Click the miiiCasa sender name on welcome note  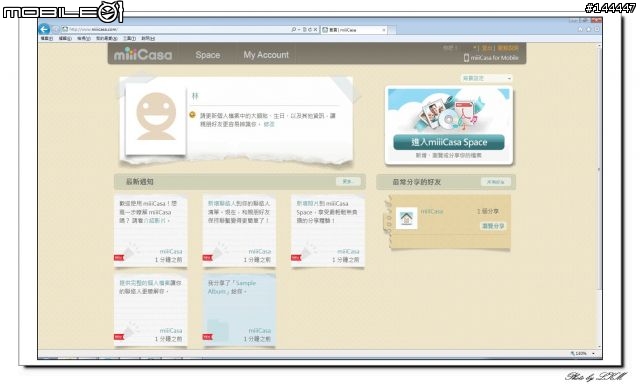click(x=171, y=251)
